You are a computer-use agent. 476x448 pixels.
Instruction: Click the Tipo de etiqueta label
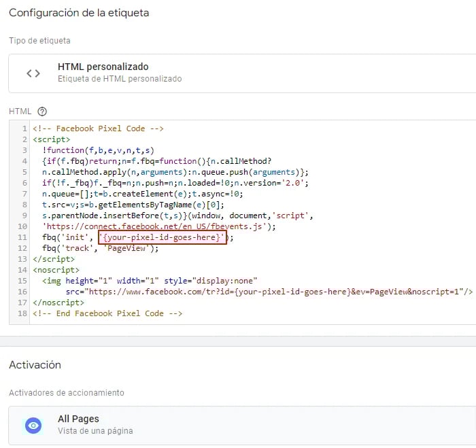pyautogui.click(x=39, y=41)
